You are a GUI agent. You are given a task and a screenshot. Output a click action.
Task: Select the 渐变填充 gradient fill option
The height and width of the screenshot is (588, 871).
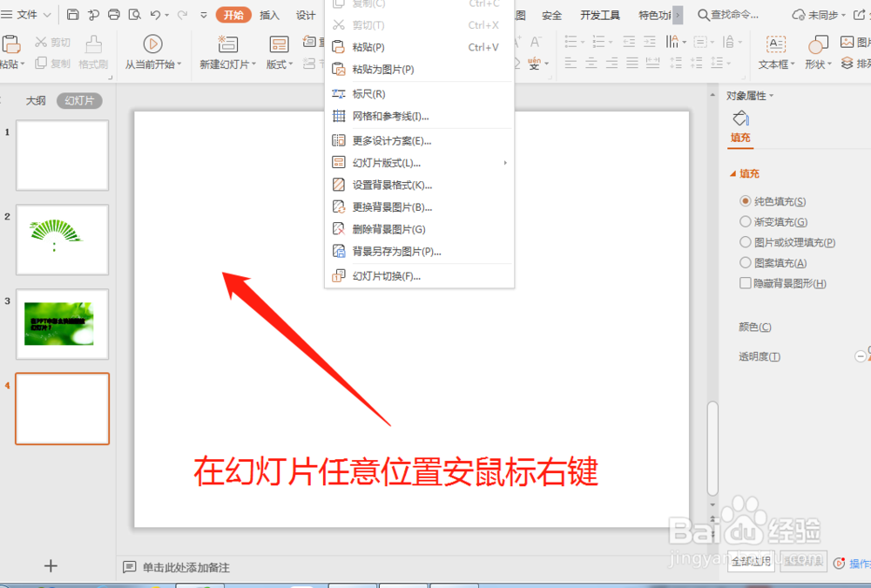[747, 221]
